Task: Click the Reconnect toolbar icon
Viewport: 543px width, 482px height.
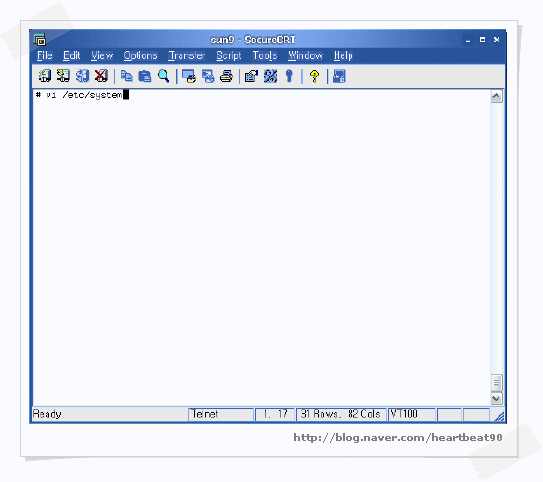Action: click(x=82, y=76)
